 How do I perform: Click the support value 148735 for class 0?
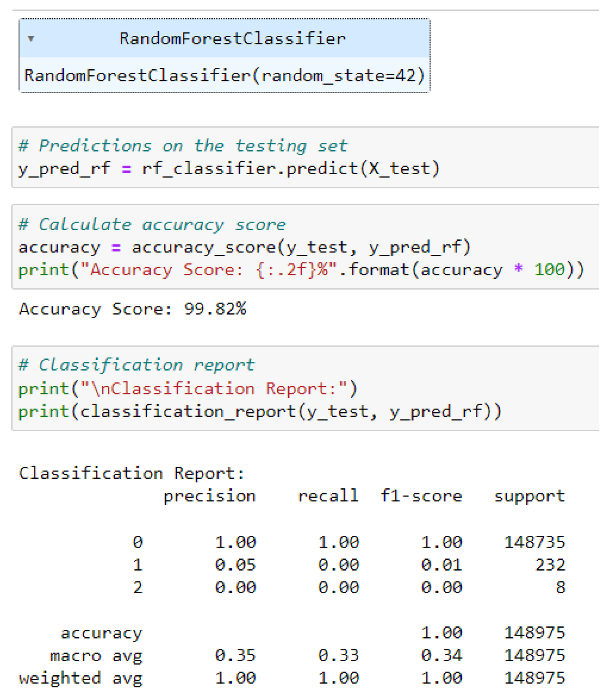click(x=534, y=542)
